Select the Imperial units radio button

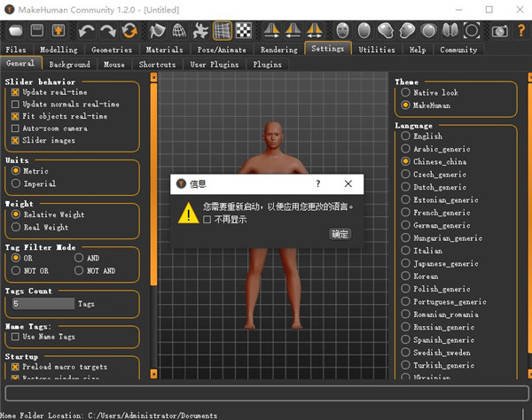15,183
